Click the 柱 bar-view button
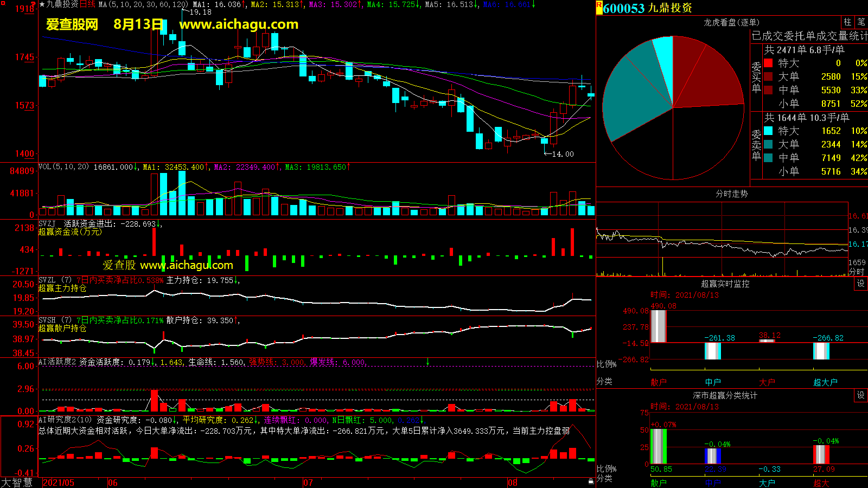Image resolution: width=868 pixels, height=488 pixels. click(x=847, y=22)
